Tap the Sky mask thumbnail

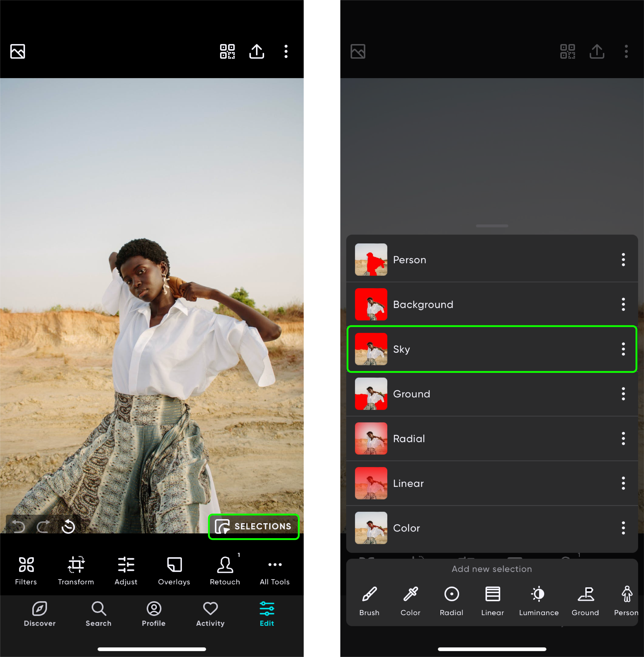tap(371, 349)
